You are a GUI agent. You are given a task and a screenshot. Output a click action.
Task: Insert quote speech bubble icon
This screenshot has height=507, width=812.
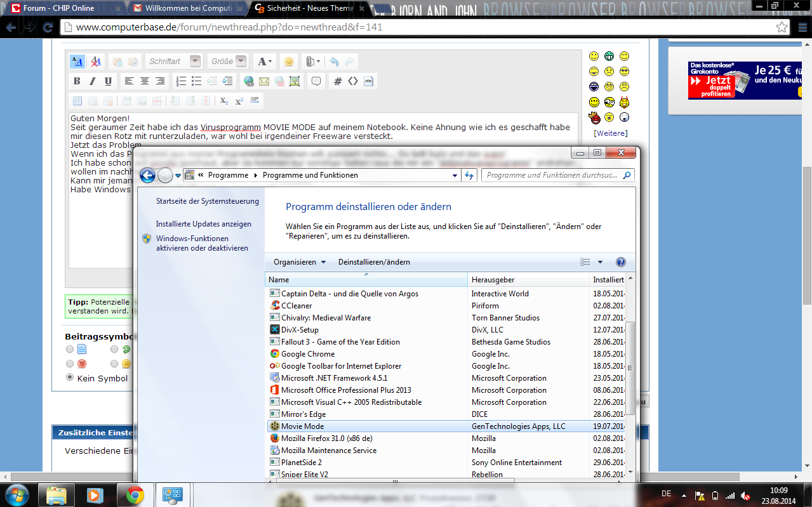click(x=316, y=81)
